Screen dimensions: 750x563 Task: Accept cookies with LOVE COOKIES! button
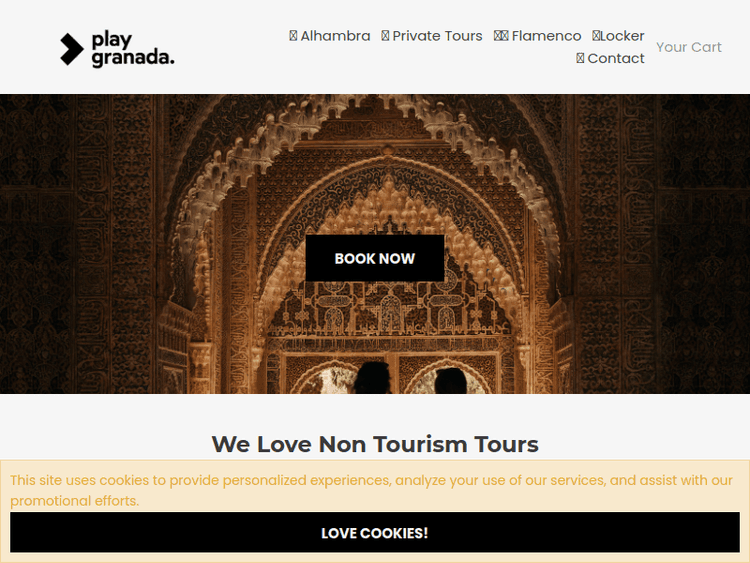pyautogui.click(x=375, y=532)
